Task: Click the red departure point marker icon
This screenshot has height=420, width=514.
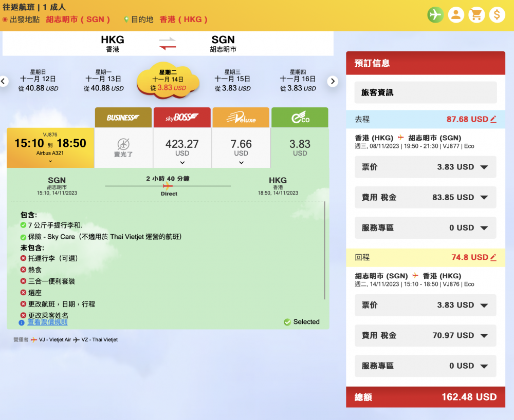Action: point(5,20)
